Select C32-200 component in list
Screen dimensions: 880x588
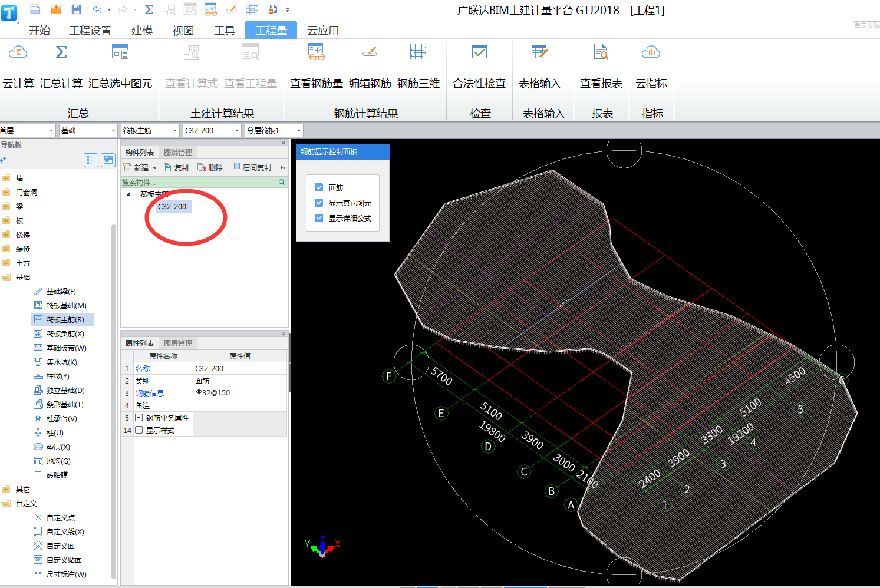172,207
